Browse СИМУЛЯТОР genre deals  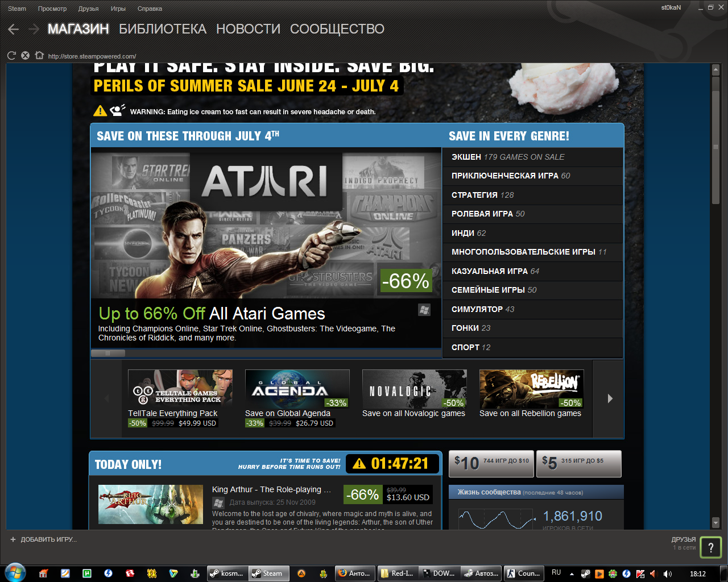pyautogui.click(x=532, y=309)
